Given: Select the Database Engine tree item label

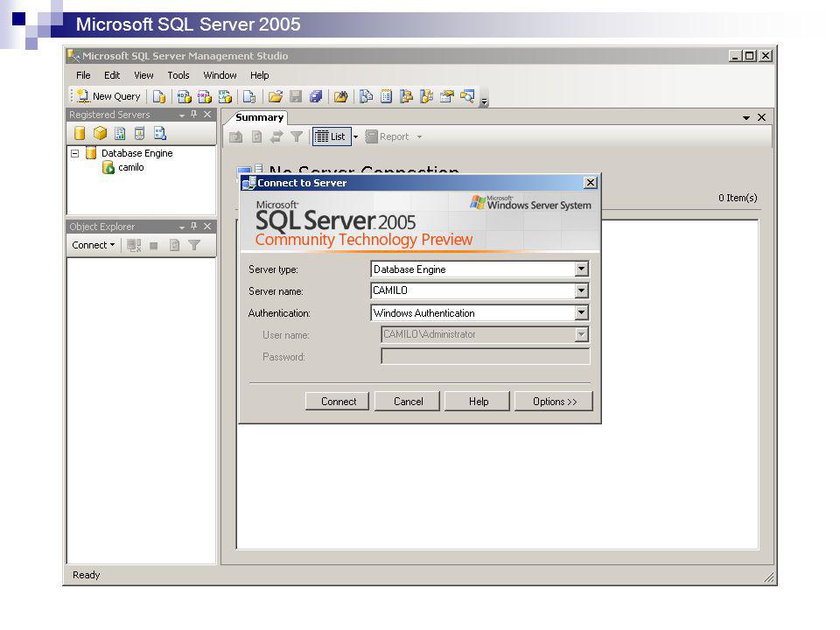Looking at the screenshot, I should pos(137,153).
